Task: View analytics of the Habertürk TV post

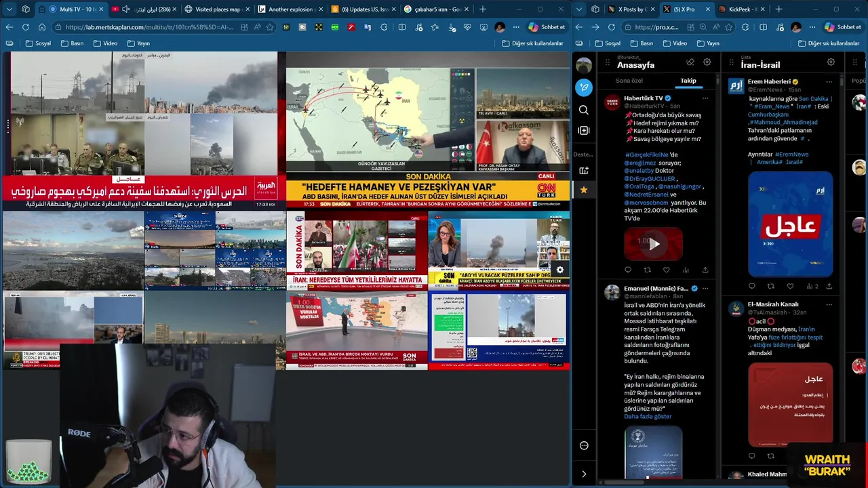Action: point(686,270)
